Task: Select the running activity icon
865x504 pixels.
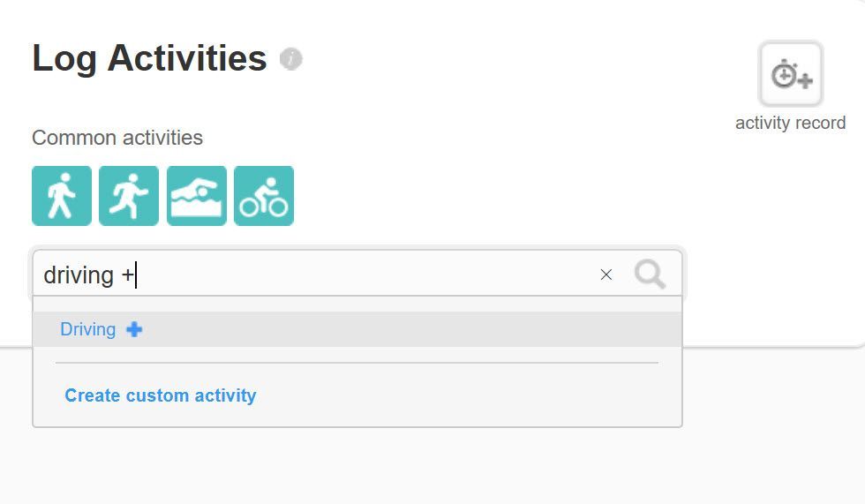Action: 129,196
